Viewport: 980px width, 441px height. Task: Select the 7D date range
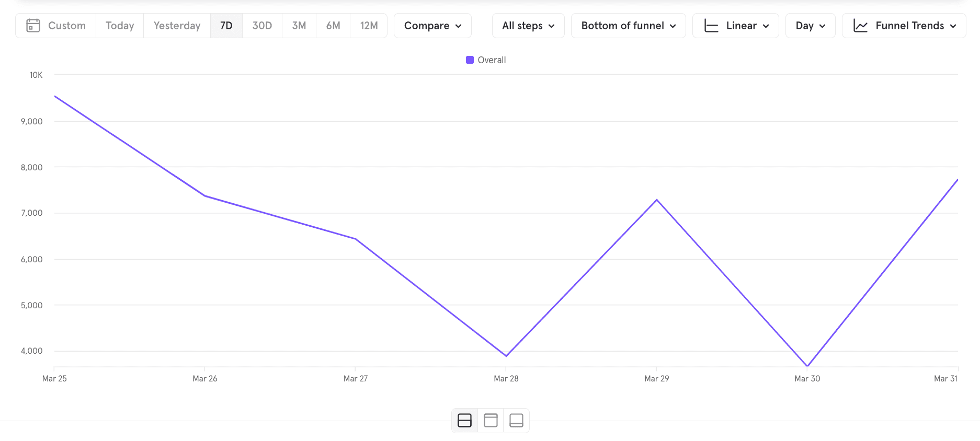point(226,26)
